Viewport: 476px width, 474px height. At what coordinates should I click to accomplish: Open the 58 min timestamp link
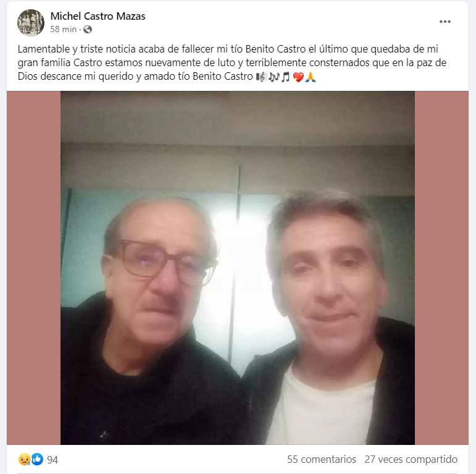pyautogui.click(x=63, y=30)
